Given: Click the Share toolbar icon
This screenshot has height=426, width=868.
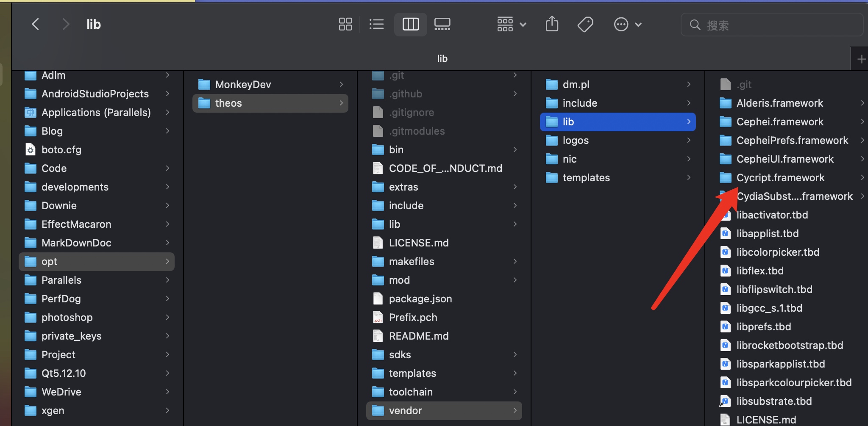Looking at the screenshot, I should (552, 24).
